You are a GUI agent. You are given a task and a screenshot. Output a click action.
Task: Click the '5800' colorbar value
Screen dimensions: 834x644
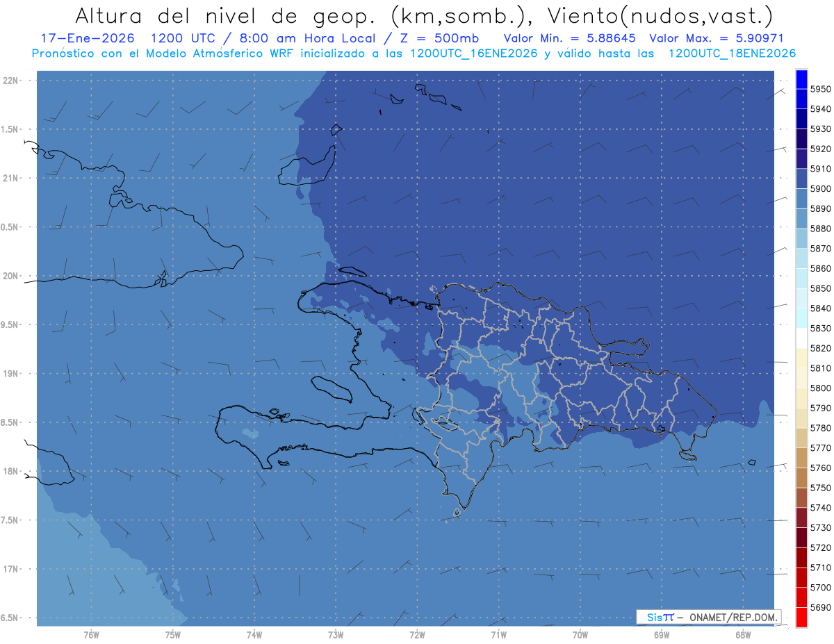(820, 388)
